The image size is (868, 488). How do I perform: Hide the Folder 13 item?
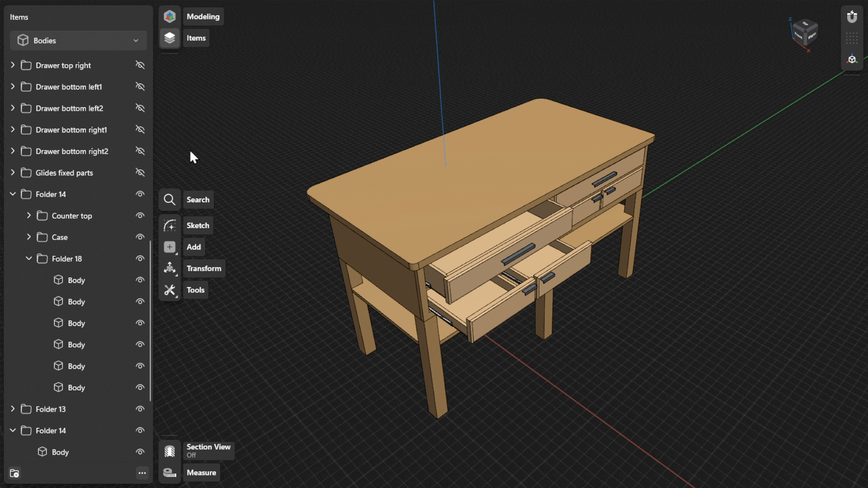click(x=140, y=409)
